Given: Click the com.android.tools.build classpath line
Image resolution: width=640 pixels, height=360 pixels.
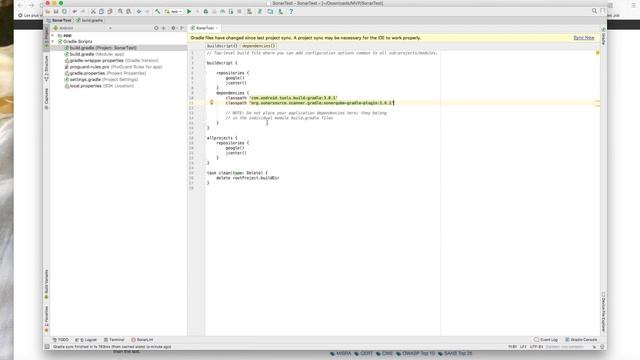Looking at the screenshot, I should coord(281,98).
